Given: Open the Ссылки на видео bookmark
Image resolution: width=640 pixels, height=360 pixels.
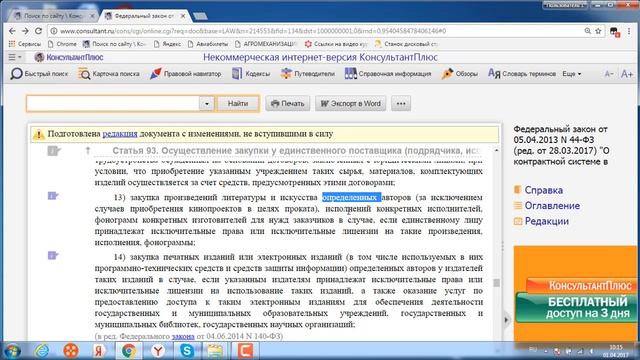Looking at the screenshot, I should (x=336, y=44).
